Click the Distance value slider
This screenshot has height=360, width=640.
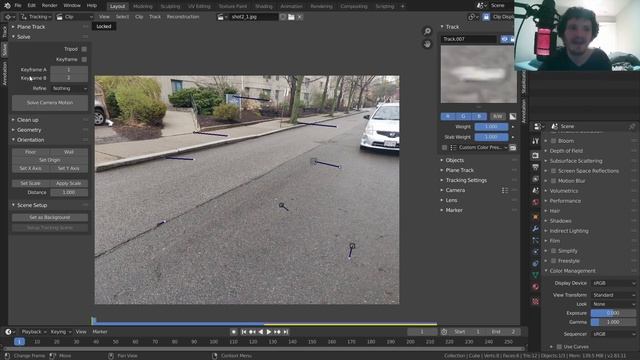(x=69, y=192)
